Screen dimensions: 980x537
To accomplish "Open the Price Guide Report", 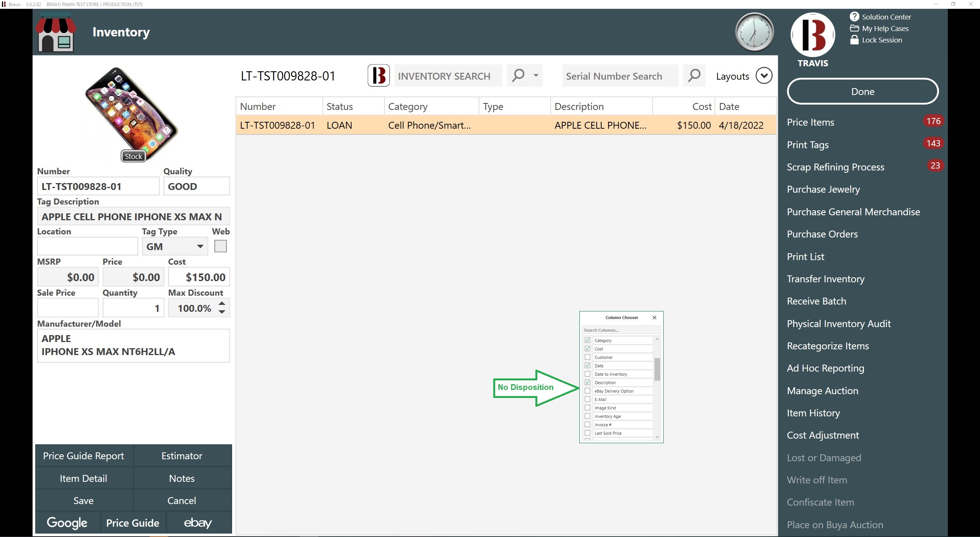I will point(84,456).
